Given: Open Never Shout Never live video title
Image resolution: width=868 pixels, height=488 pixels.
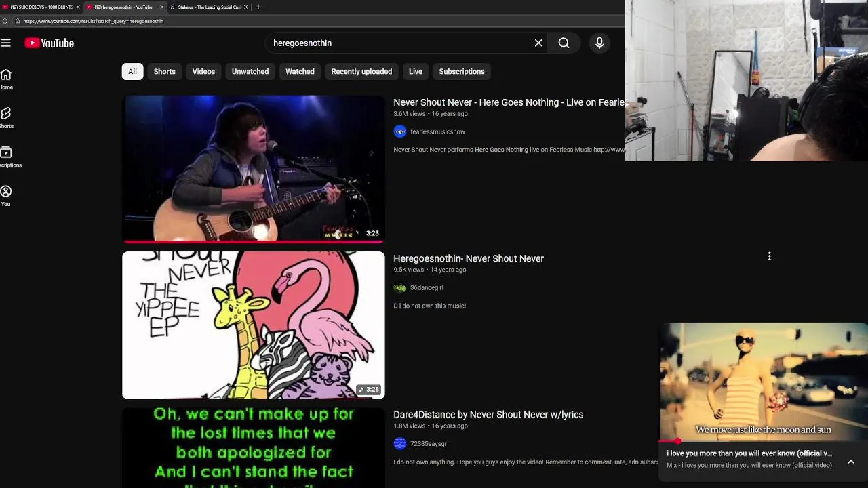Looking at the screenshot, I should [x=509, y=102].
